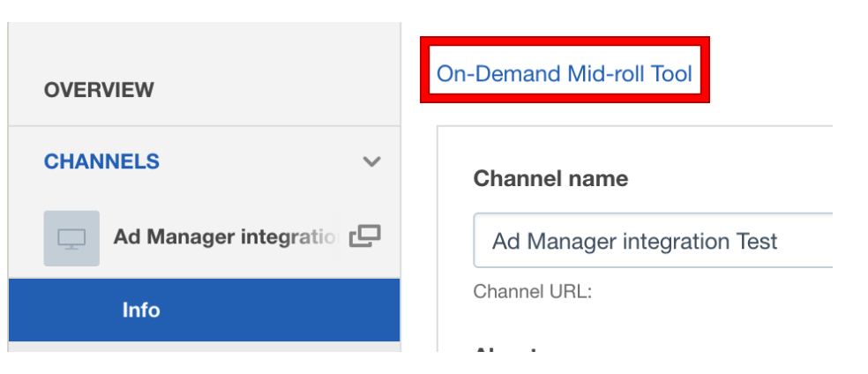The width and height of the screenshot is (868, 374).
Task: Select the Ad Manager integration channel name
Action: (x=227, y=237)
